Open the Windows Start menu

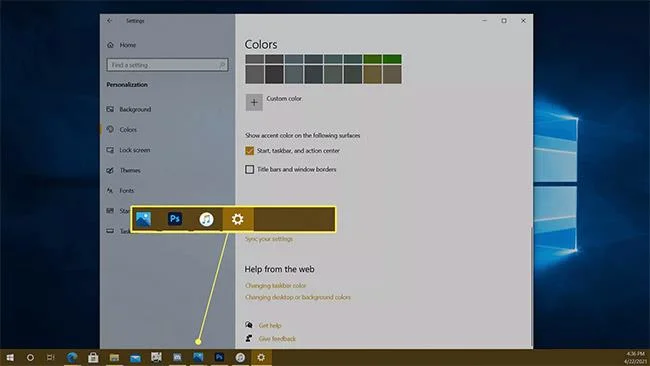coord(10,357)
